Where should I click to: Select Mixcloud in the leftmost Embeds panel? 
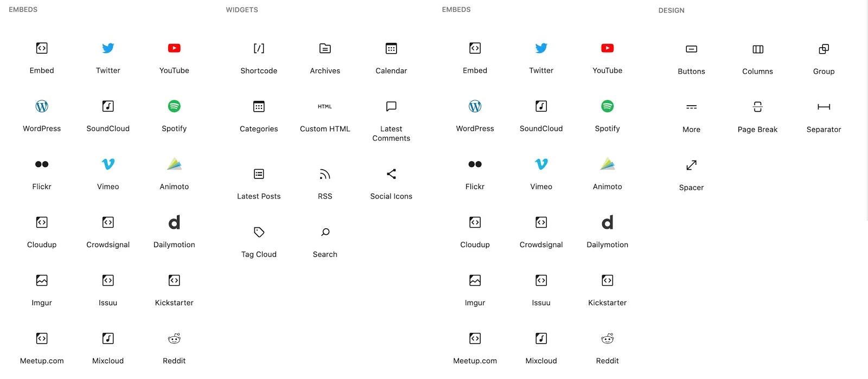[108, 348]
